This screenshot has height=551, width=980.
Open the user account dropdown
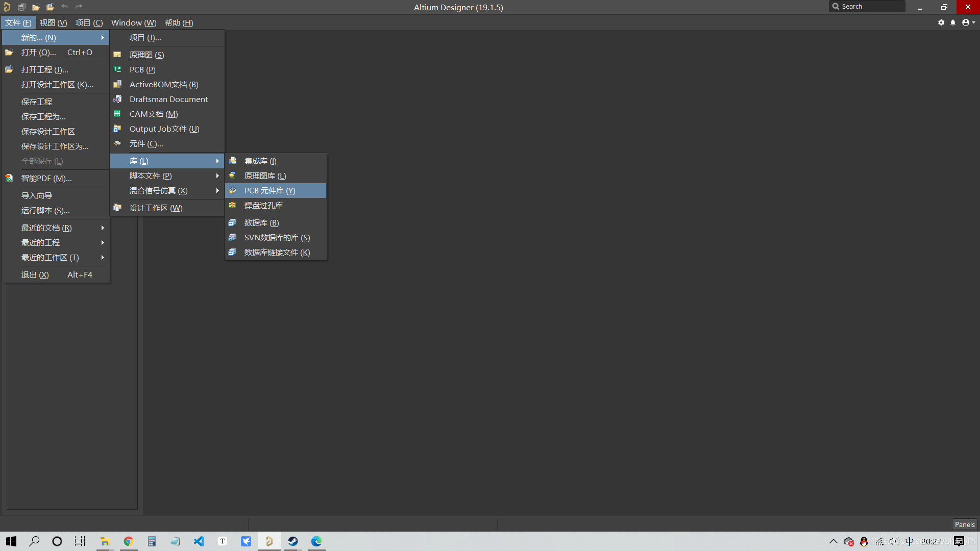point(968,22)
